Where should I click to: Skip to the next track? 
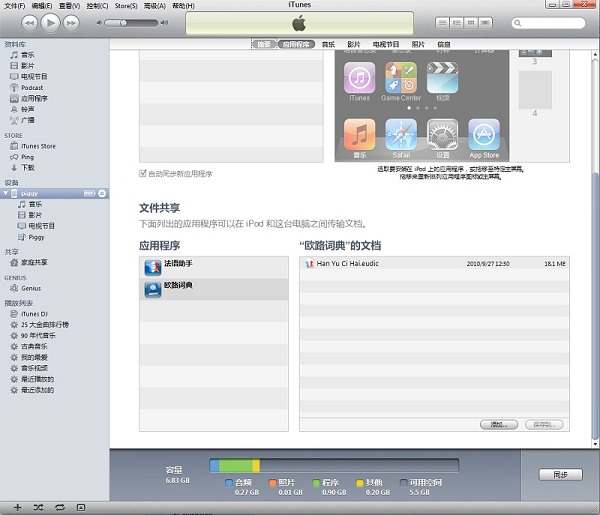[71, 23]
